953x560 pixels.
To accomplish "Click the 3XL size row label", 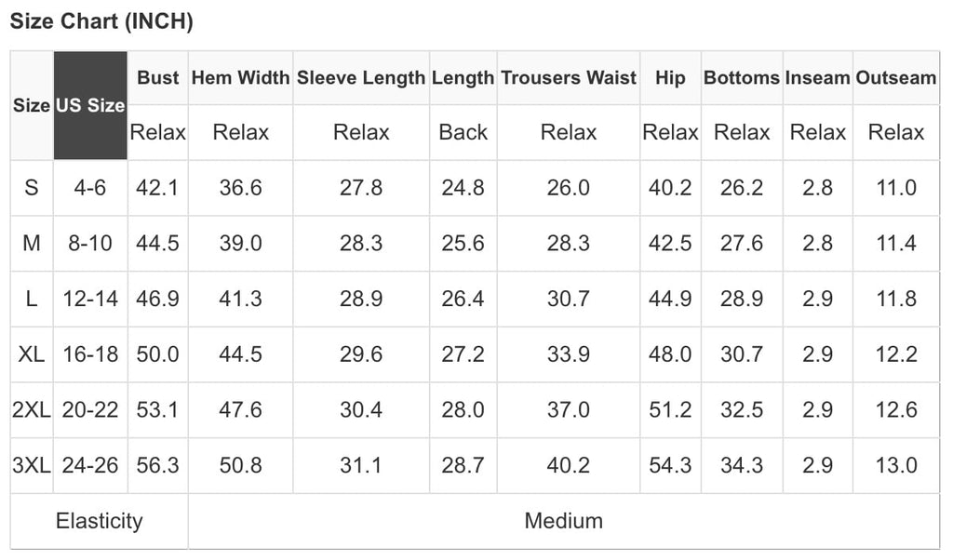I will (32, 466).
